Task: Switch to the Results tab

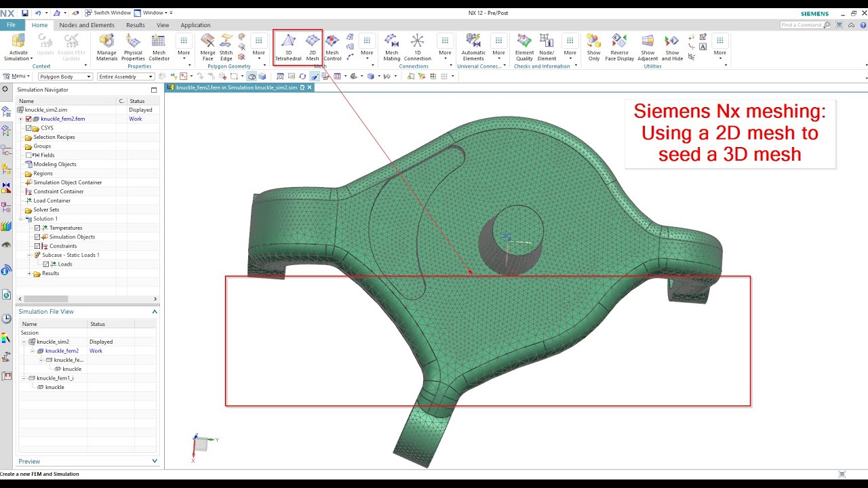Action: [x=136, y=25]
